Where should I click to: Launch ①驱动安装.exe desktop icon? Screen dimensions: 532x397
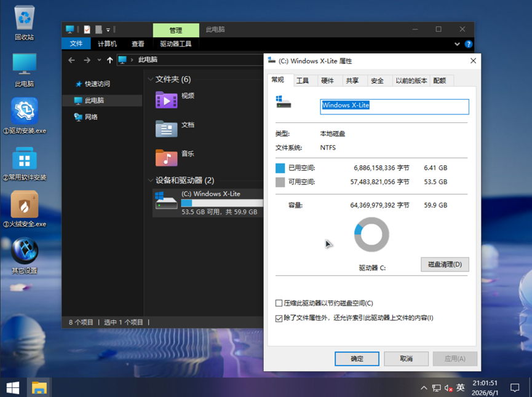pyautogui.click(x=25, y=116)
